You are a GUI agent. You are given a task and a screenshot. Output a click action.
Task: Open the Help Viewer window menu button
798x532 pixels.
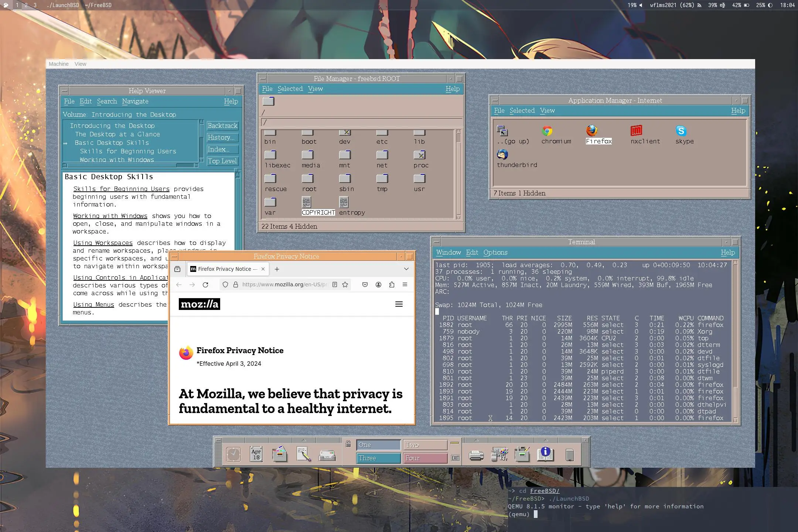pyautogui.click(x=64, y=91)
